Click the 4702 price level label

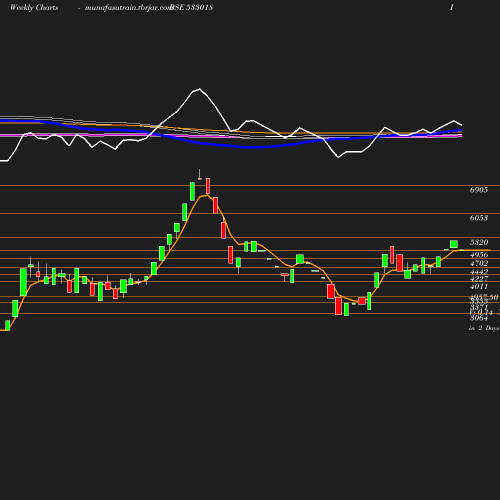click(479, 263)
